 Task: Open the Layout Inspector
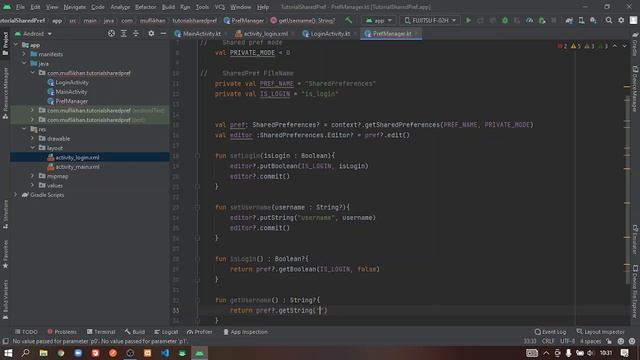(600, 332)
